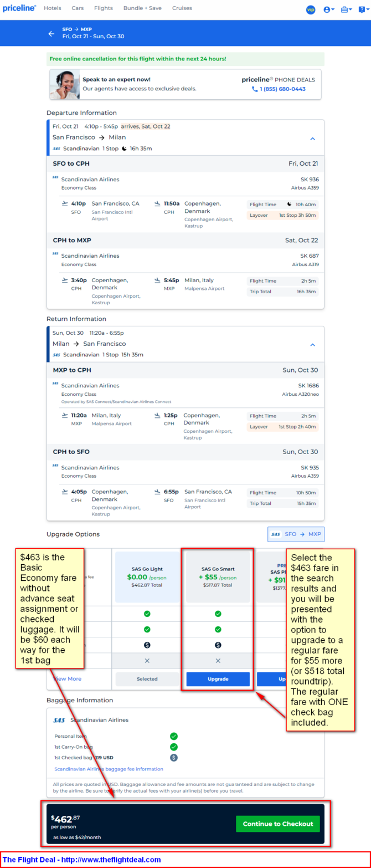Viewport: 371px width, 868px height.
Task: Open Scandinavian Airlines baggage fee information link
Action: [109, 769]
